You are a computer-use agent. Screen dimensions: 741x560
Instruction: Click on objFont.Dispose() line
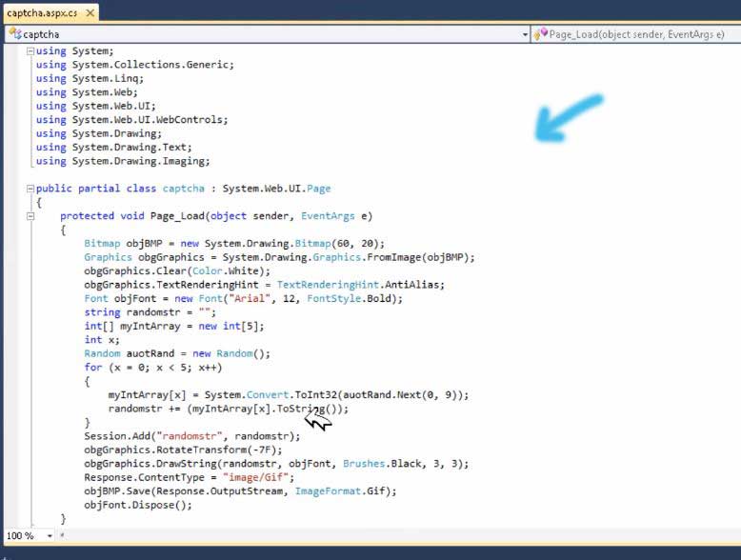click(137, 505)
